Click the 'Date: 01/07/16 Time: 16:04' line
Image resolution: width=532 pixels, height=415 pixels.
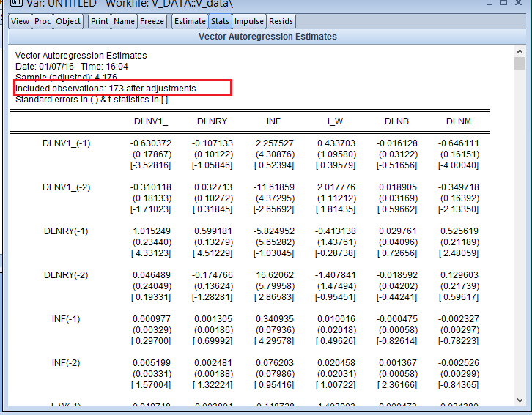(x=72, y=67)
